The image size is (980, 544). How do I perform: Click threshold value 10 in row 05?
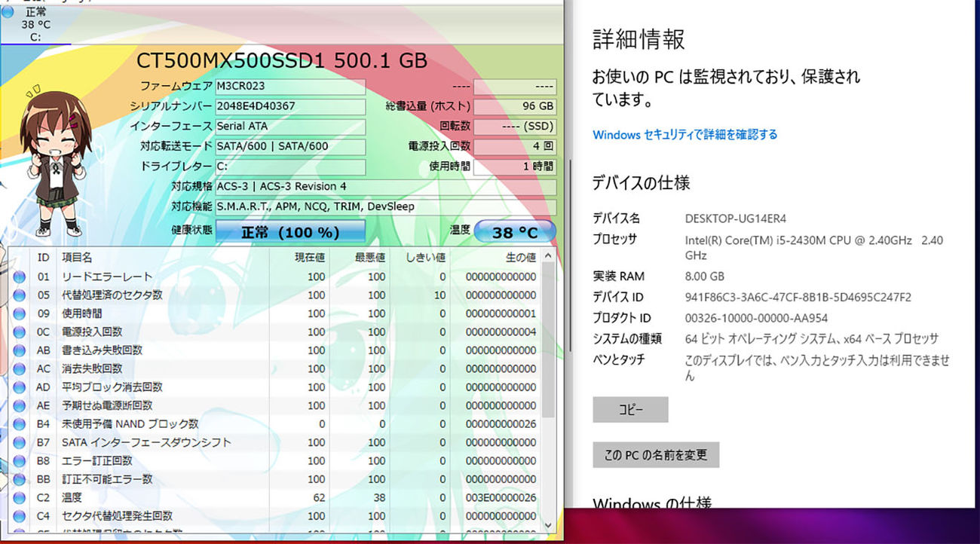coord(439,295)
